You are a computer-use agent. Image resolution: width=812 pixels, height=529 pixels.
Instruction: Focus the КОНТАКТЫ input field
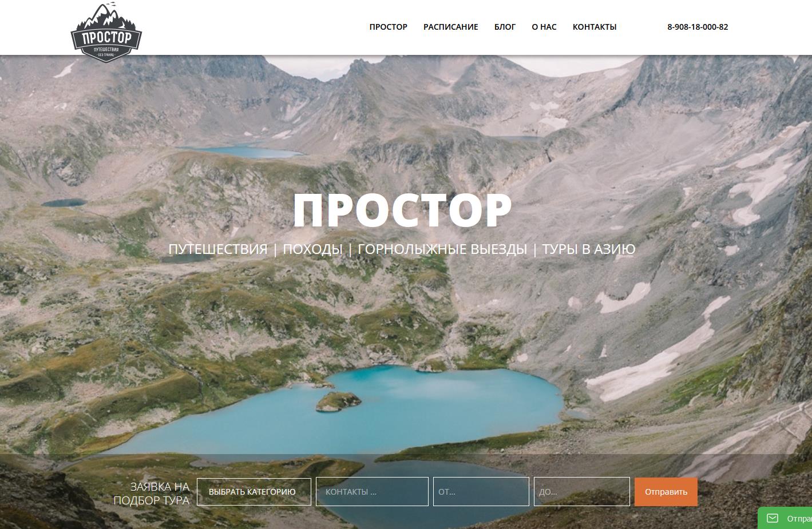tap(372, 492)
